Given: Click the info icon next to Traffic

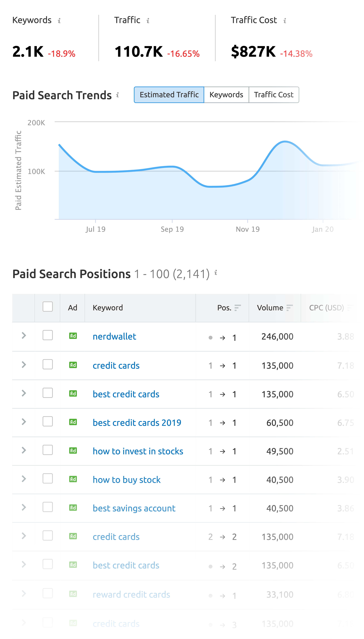Looking at the screenshot, I should coord(148,21).
